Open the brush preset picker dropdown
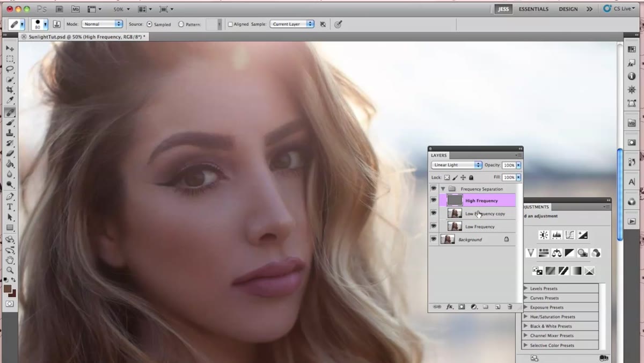This screenshot has height=363, width=644. pos(46,24)
